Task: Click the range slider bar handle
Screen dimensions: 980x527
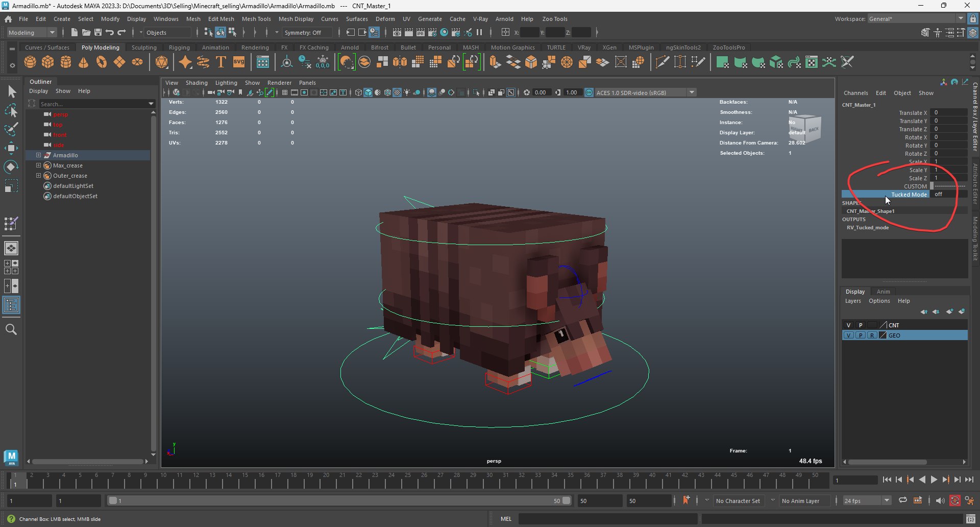Action: point(339,500)
